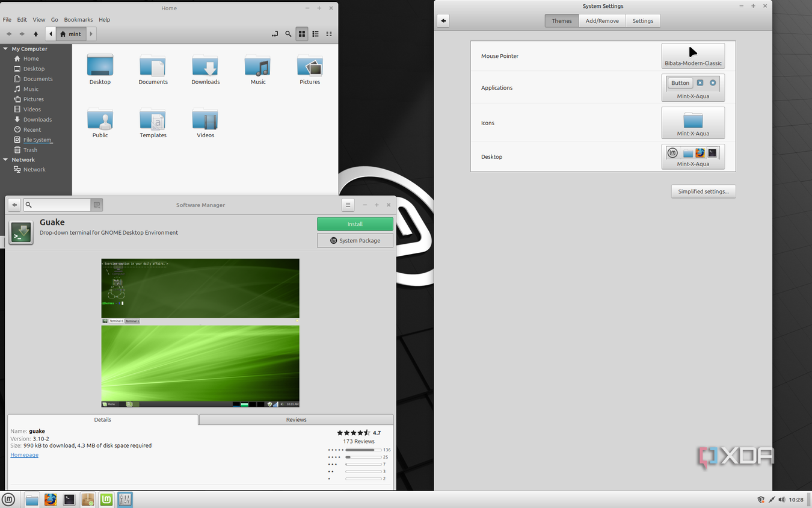812x508 pixels.
Task: Select File System in the sidebar
Action: (37, 140)
